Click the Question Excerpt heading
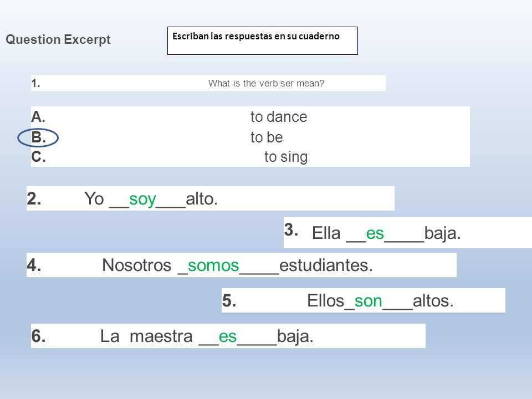This screenshot has width=532, height=399. pos(58,40)
